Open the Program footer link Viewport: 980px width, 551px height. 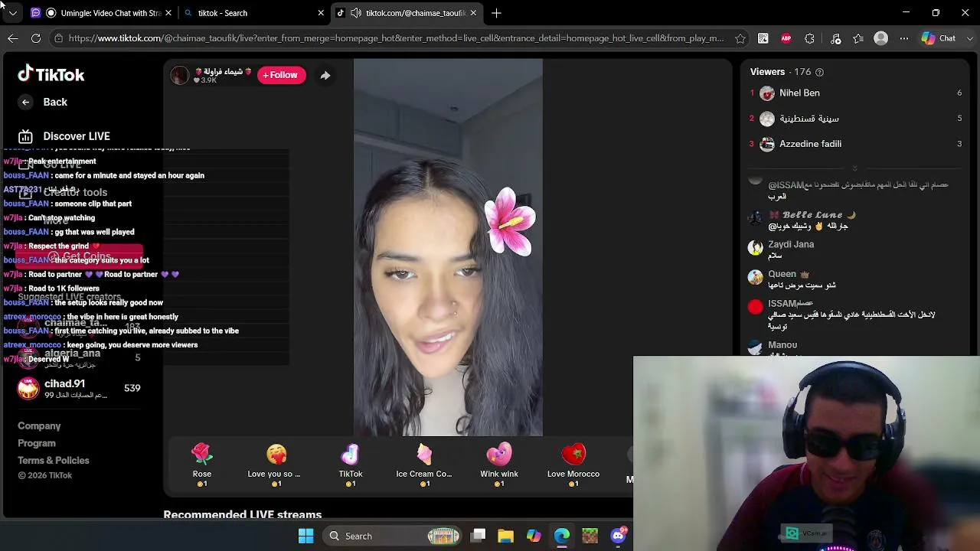pos(37,444)
